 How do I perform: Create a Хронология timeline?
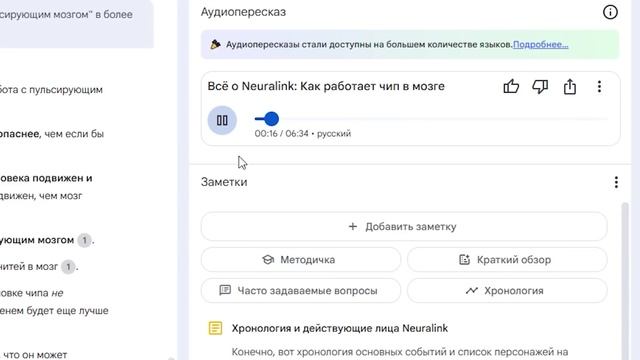(x=507, y=291)
